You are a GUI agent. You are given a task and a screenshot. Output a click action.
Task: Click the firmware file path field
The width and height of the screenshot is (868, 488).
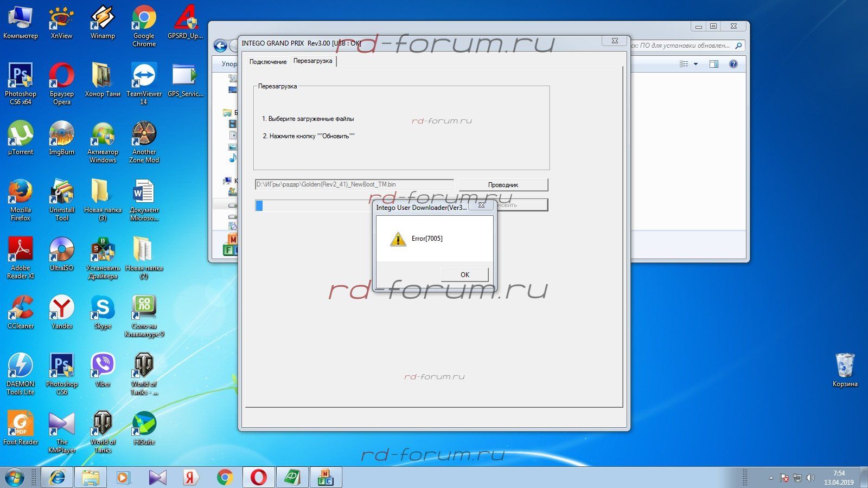coord(354,184)
